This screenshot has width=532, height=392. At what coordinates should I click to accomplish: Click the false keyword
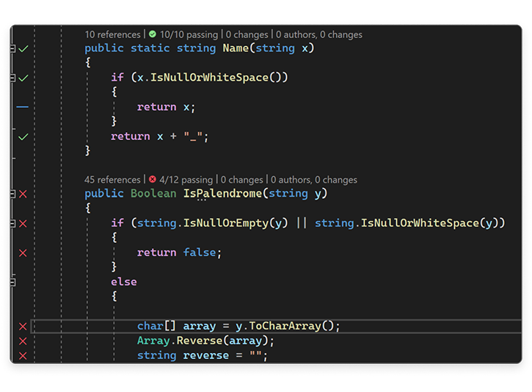click(200, 253)
